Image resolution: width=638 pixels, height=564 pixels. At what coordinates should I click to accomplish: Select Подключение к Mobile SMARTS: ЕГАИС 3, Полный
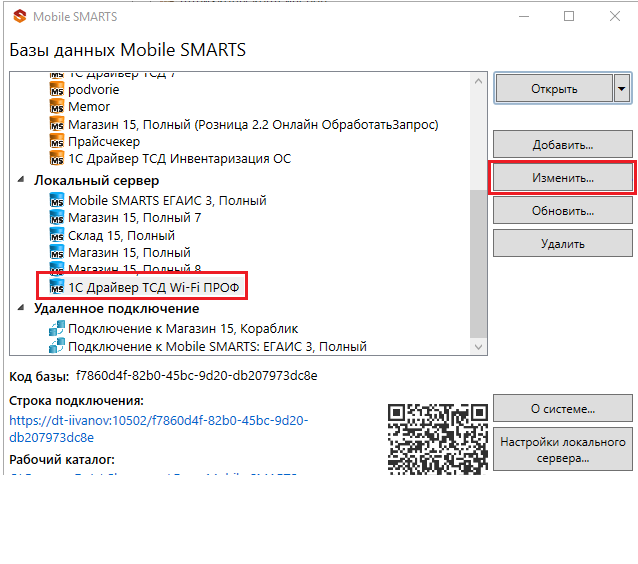(217, 346)
